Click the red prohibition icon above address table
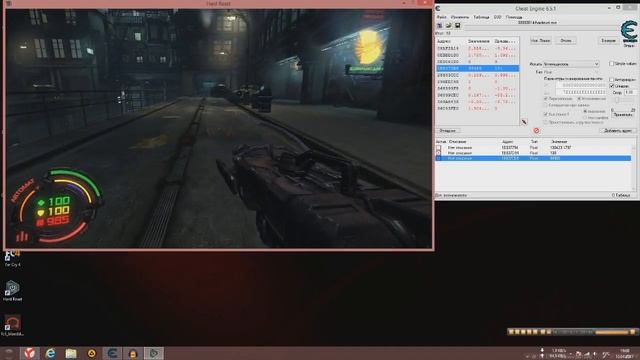 coord(536,131)
